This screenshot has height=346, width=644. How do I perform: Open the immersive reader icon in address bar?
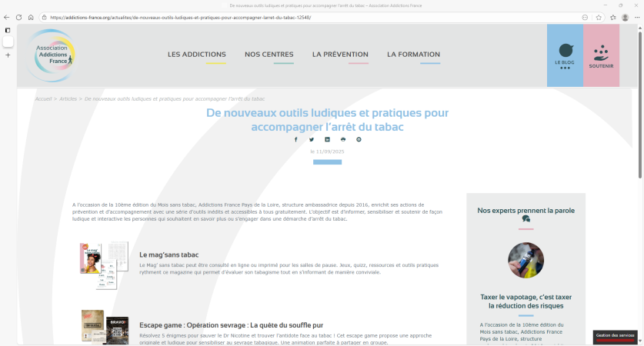coord(585,17)
